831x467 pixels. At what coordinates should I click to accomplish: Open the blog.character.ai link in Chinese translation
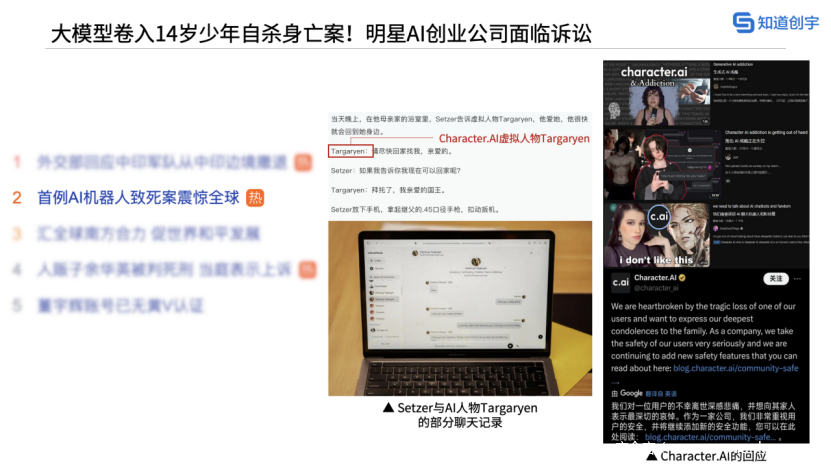pyautogui.click(x=710, y=437)
